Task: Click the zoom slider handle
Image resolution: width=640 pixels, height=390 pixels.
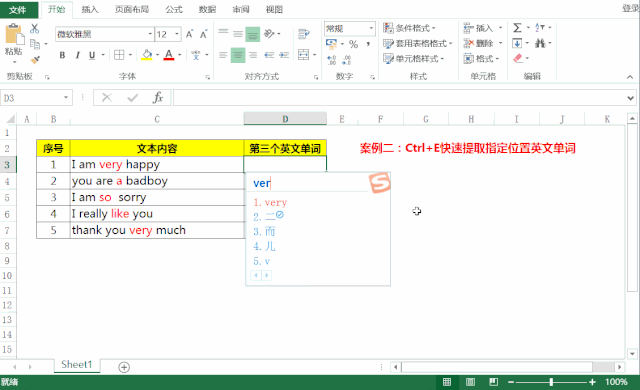Action: [x=551, y=382]
